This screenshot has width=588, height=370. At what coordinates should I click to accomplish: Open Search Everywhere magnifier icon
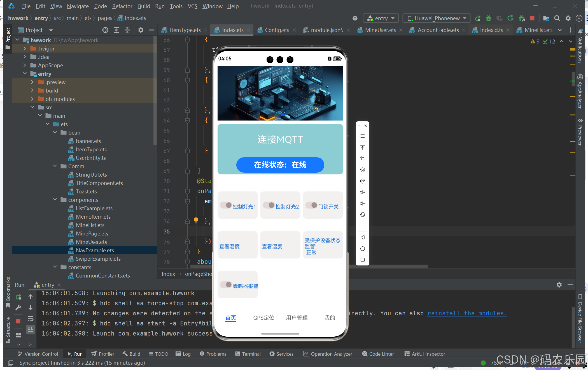[x=557, y=18]
